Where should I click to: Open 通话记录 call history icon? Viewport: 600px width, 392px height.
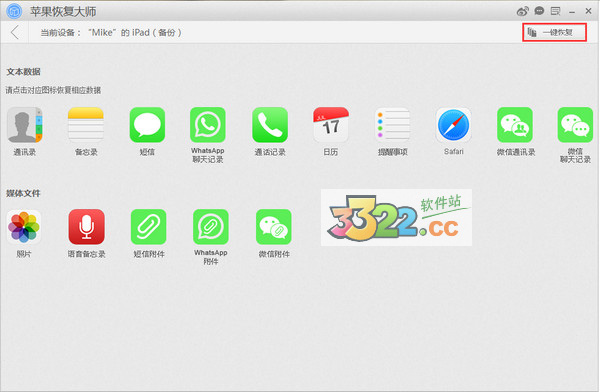tap(270, 125)
